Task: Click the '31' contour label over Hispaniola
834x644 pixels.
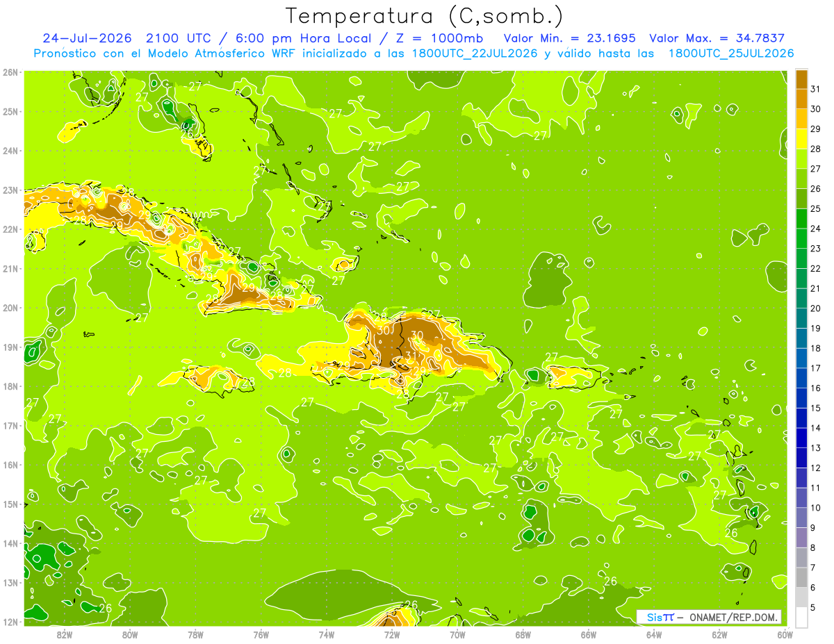Action: [411, 355]
